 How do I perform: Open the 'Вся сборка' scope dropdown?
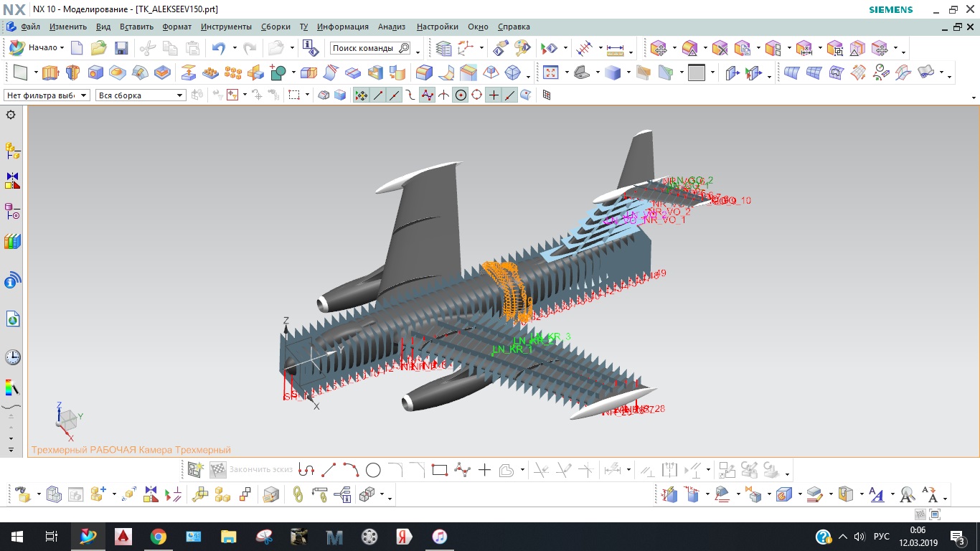[x=141, y=95]
